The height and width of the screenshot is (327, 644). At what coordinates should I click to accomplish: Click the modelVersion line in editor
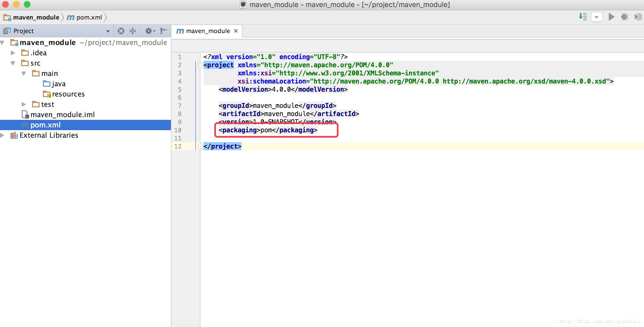[x=283, y=89]
